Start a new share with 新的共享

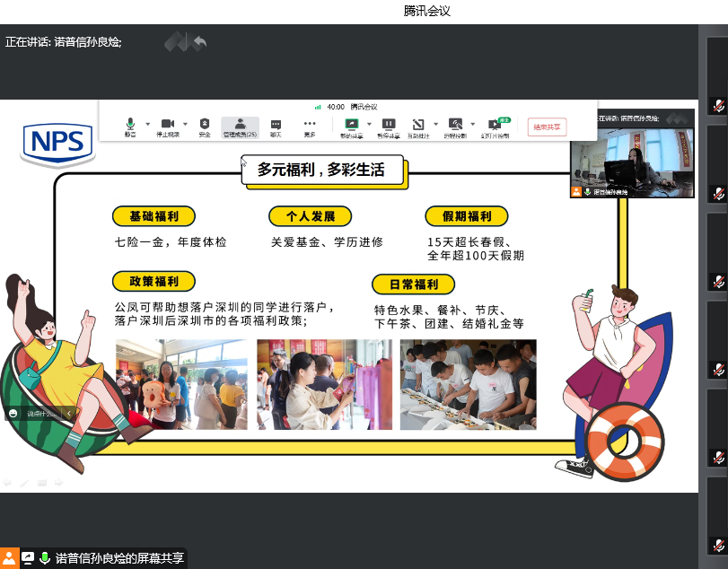(352, 126)
